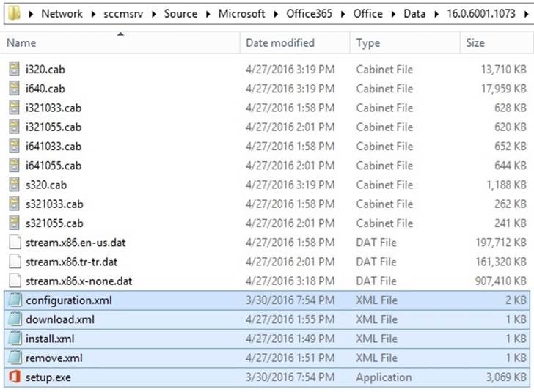Expand the arrow after sccmsrv breadcrumb
The image size is (534, 392).
[x=154, y=14]
